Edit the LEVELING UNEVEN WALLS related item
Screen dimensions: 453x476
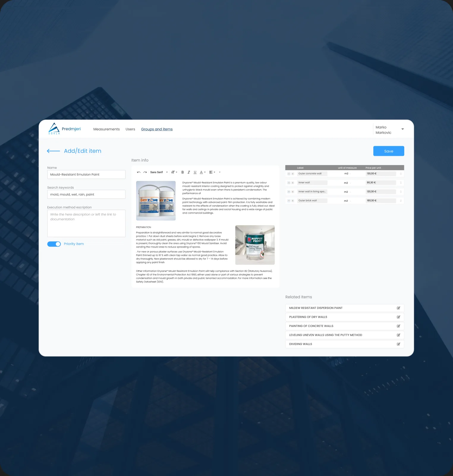coord(399,335)
